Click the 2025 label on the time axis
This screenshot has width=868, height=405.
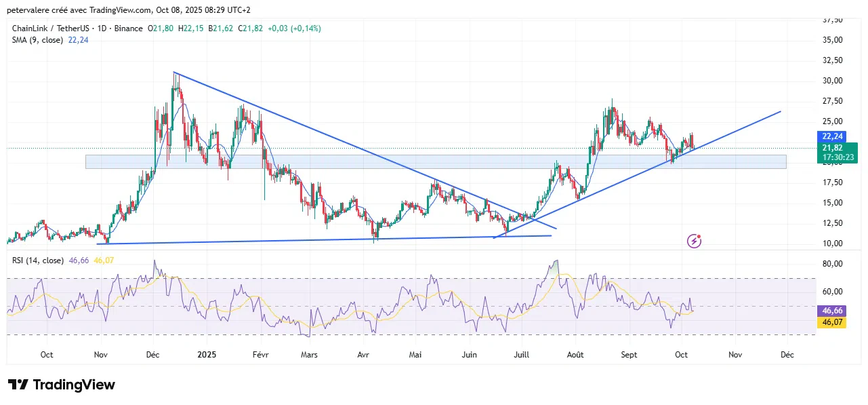click(x=206, y=355)
